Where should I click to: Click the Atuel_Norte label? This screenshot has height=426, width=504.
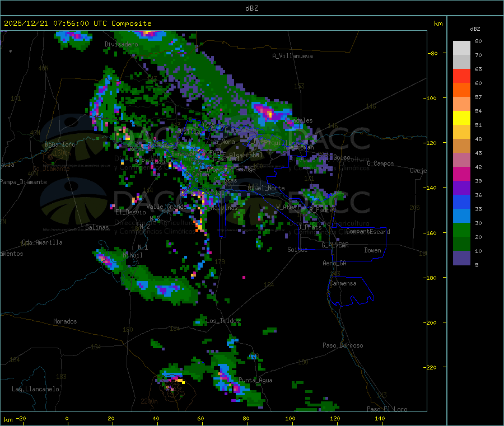(x=266, y=188)
